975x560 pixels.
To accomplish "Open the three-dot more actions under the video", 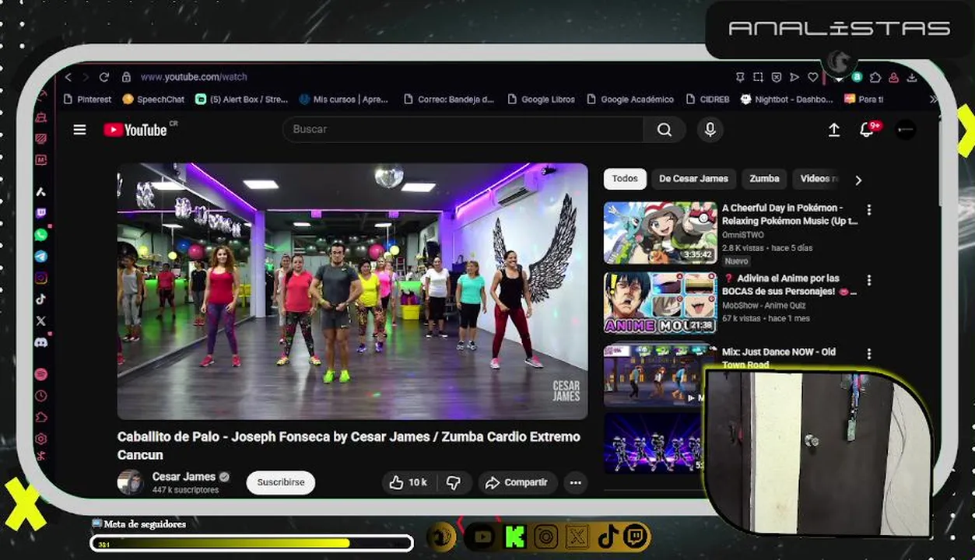I will pyautogui.click(x=575, y=483).
